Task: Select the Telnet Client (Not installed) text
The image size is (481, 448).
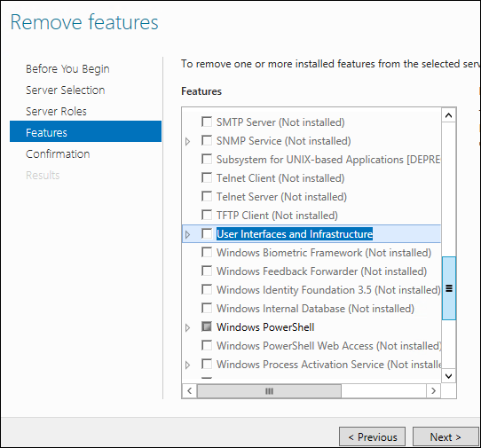Action: (280, 178)
